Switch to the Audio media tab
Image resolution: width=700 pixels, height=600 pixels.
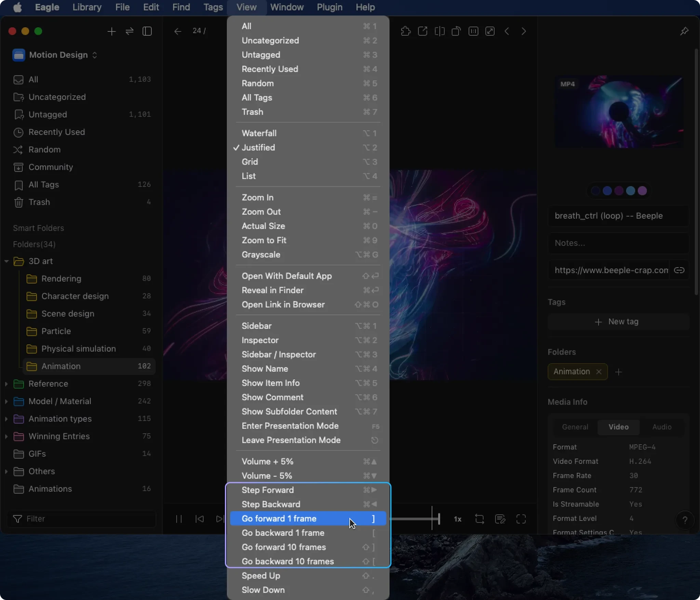pos(662,427)
